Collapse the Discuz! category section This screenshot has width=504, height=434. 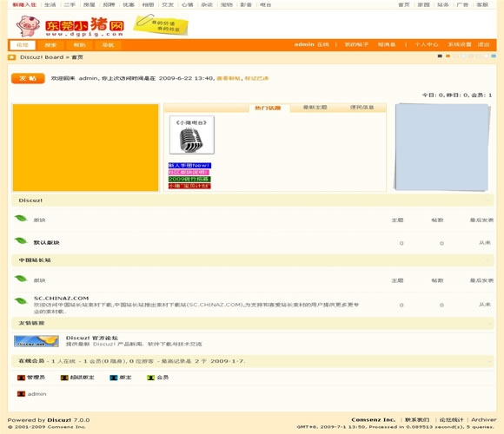(x=488, y=201)
